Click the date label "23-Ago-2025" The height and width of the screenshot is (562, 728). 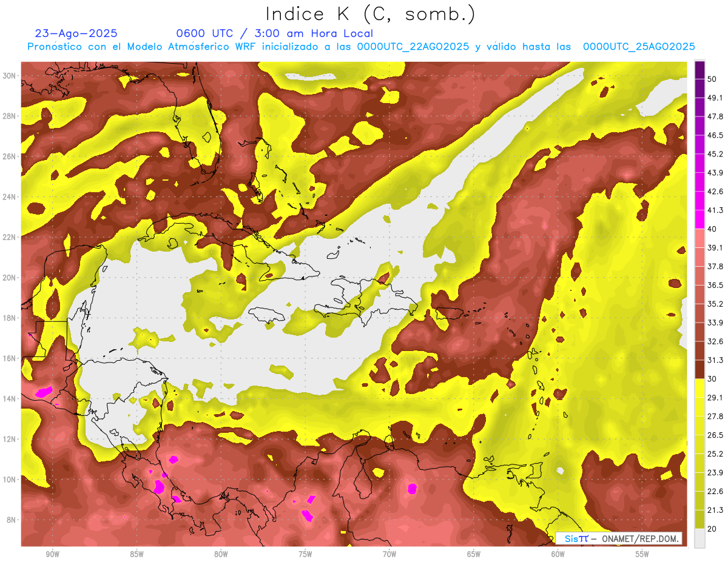76,33
